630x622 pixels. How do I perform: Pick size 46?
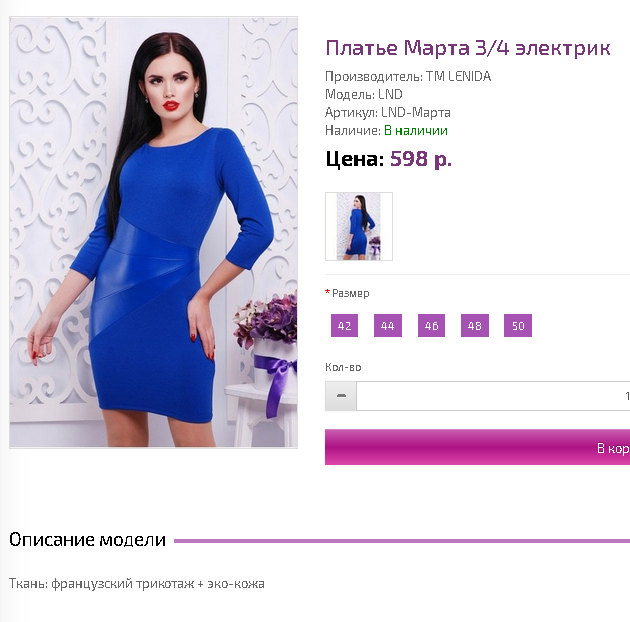432,325
